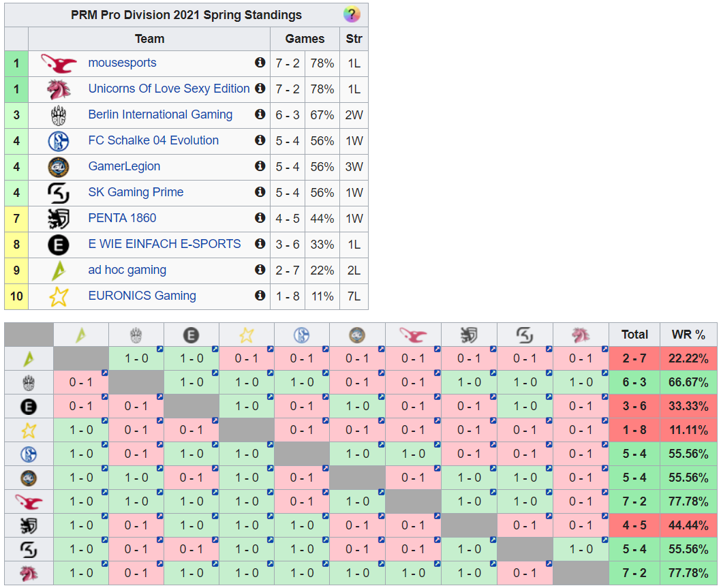
Task: Click the help question mark icon in standings title
Action: click(352, 14)
